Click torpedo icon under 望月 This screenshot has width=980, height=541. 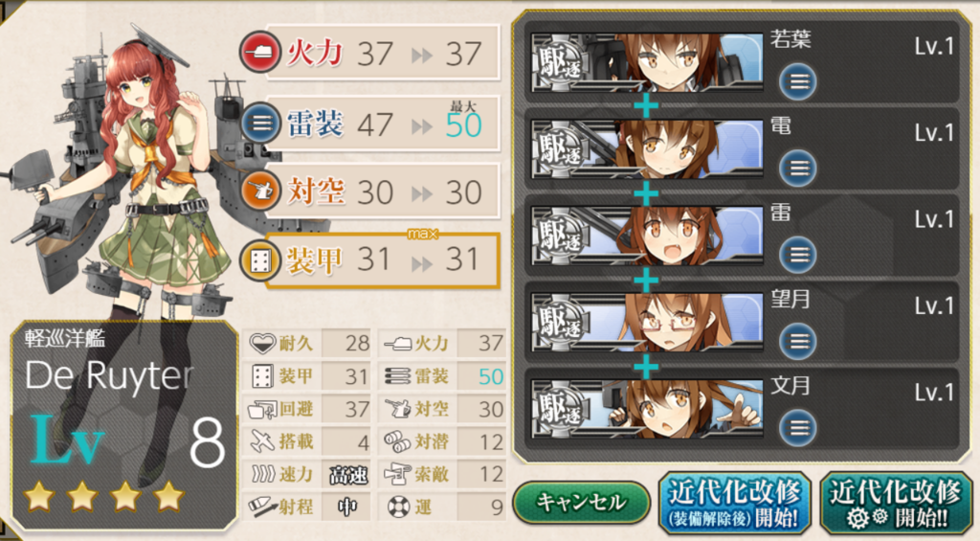[x=797, y=341]
